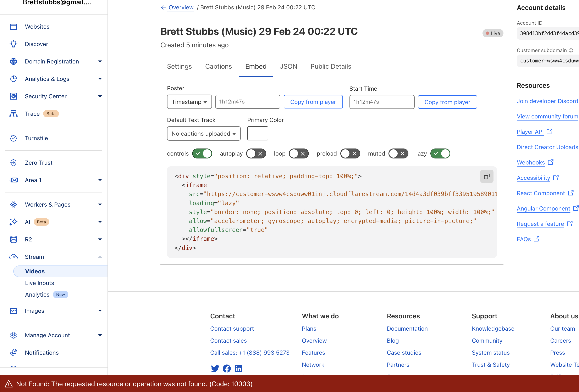Click the Twitter icon in footer
This screenshot has width=579, height=392.
[x=215, y=368]
